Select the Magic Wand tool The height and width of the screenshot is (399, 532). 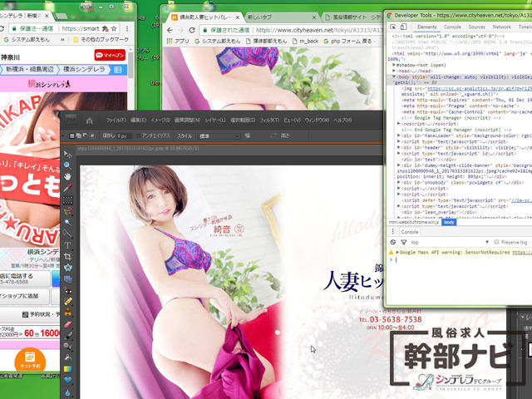68,222
